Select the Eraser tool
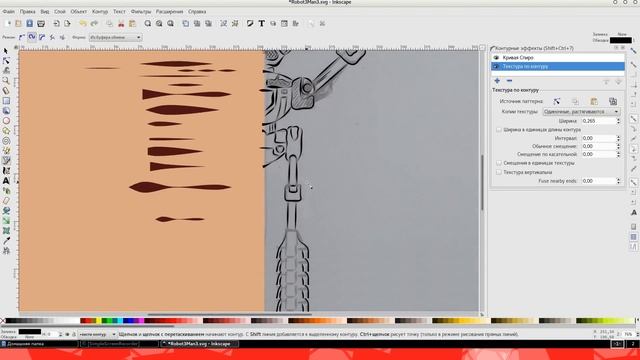Image resolution: width=640 pixels, height=360 pixels. tap(6, 200)
